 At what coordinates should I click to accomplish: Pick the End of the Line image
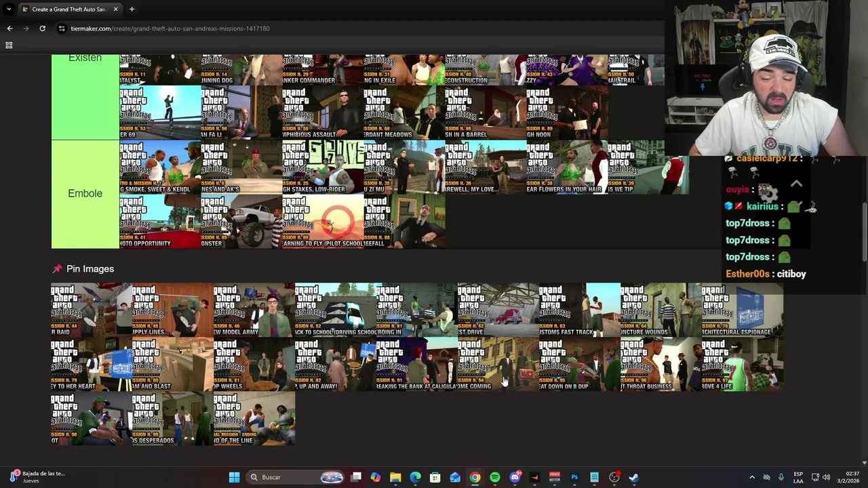(254, 418)
